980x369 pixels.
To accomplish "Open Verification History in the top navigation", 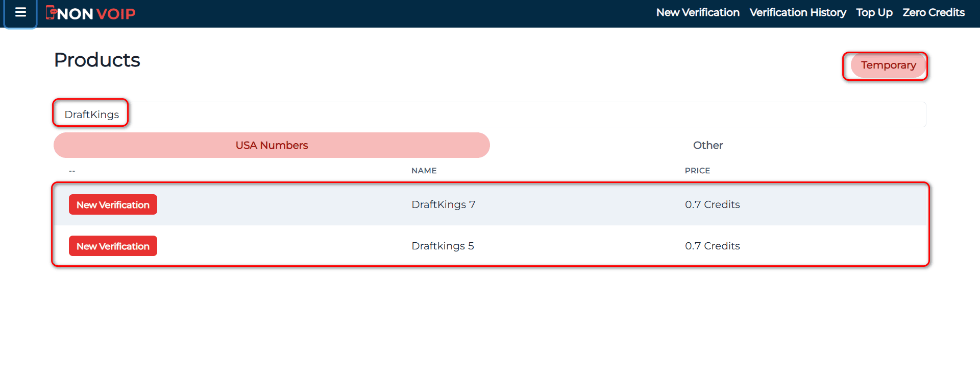I will (x=798, y=13).
